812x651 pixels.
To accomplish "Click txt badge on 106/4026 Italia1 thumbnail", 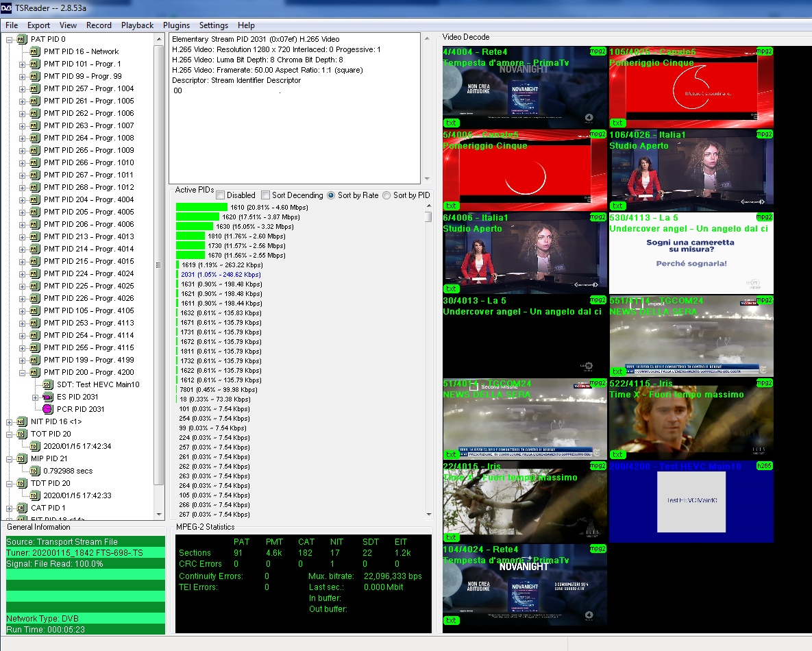I will click(x=618, y=206).
